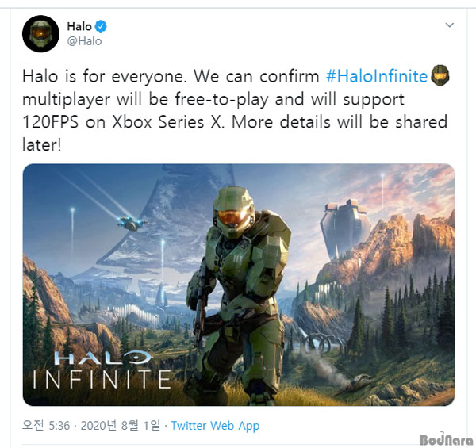Click the Halo Infinite logo in image

[x=102, y=370]
